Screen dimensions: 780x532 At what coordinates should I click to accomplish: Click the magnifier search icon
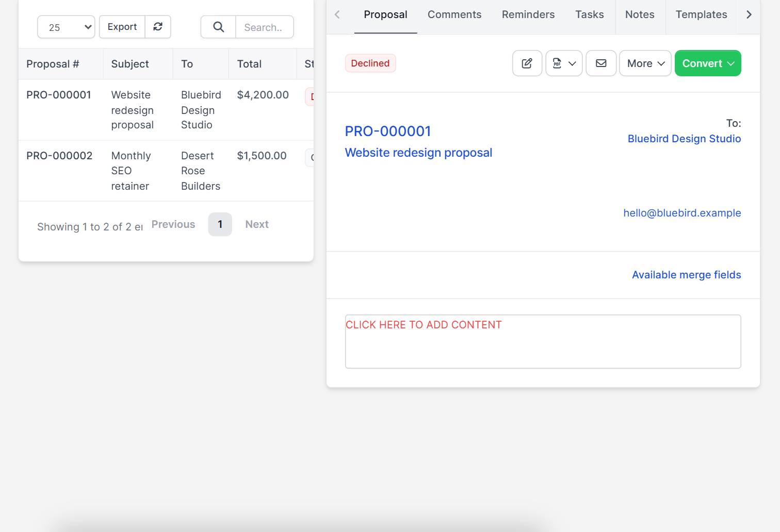[x=218, y=27]
